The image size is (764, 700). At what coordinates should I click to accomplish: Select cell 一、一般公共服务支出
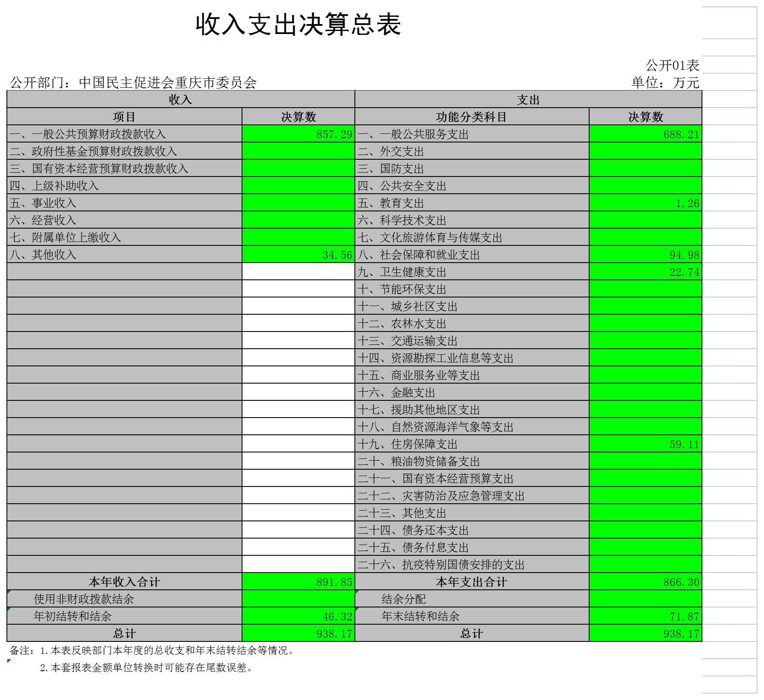[x=472, y=134]
